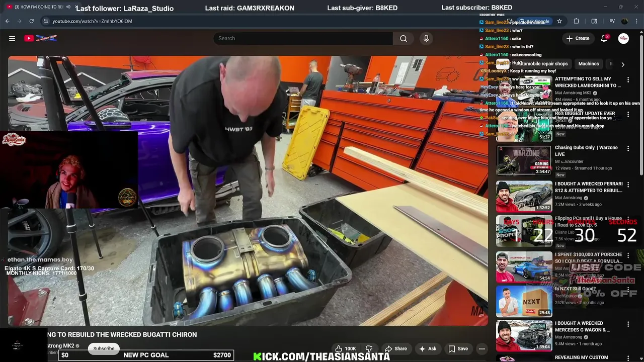The image size is (644, 362).
Task: Open more actions under the video
Action: point(481,348)
